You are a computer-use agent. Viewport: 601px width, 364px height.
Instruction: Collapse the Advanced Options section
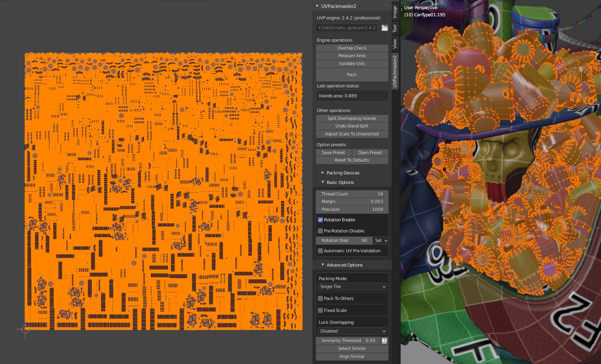click(x=323, y=265)
